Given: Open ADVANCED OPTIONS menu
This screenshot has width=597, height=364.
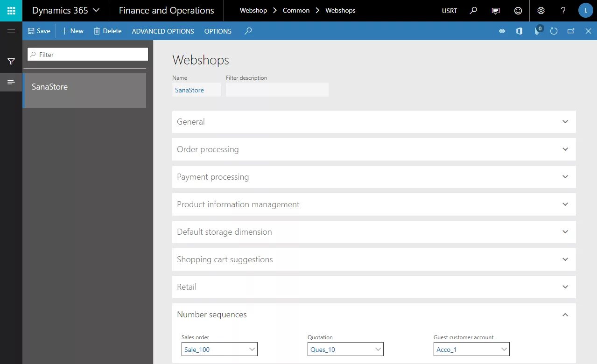Looking at the screenshot, I should point(163,31).
